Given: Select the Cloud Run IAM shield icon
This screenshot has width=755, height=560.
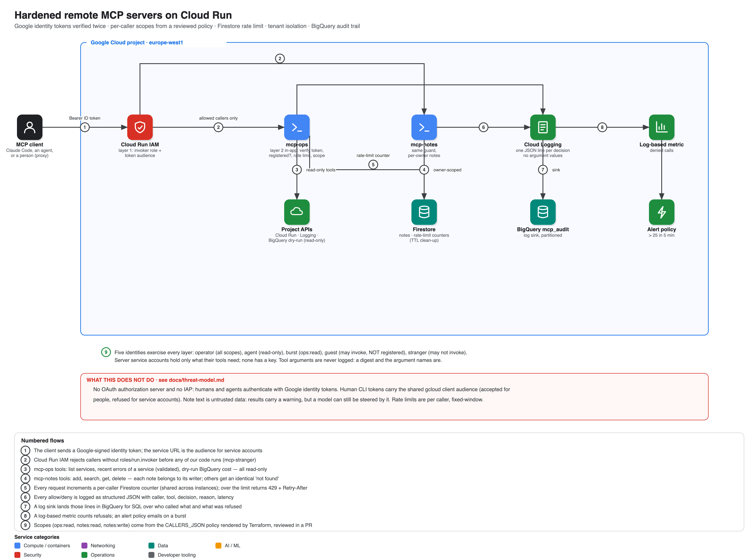Looking at the screenshot, I should point(140,127).
